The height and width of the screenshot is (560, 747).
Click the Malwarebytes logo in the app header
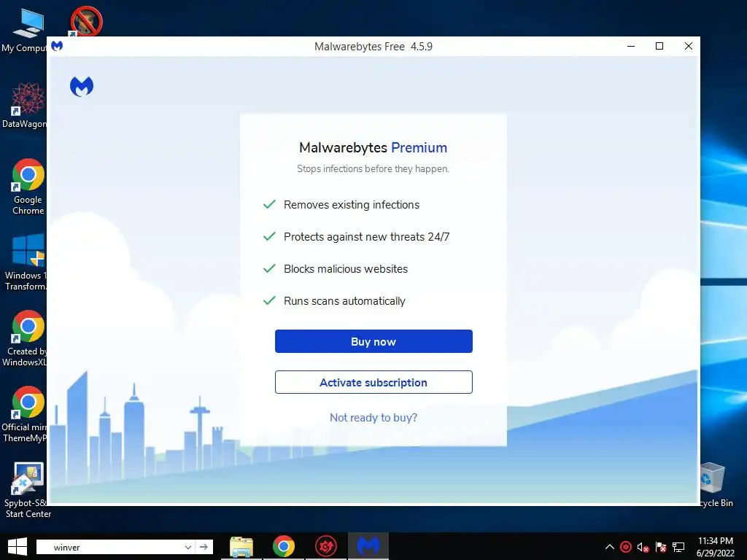tap(82, 86)
